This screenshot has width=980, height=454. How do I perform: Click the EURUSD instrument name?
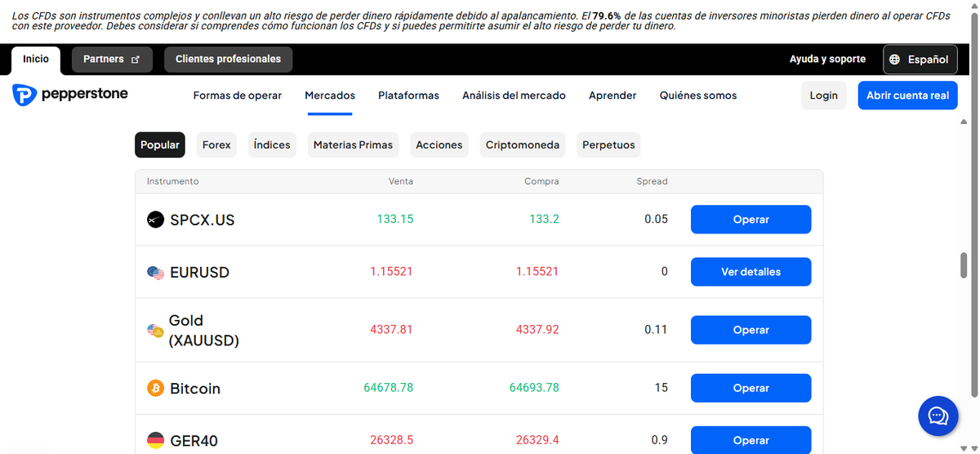pos(199,272)
